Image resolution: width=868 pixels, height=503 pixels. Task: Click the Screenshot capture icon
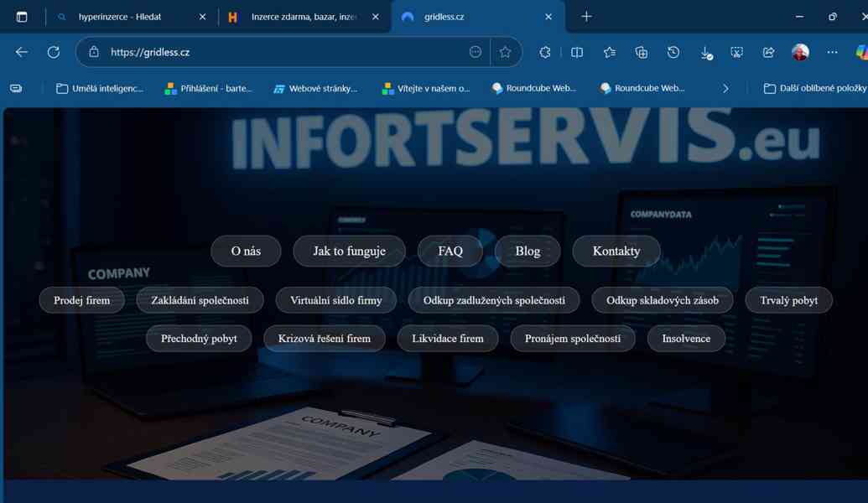[x=736, y=52]
